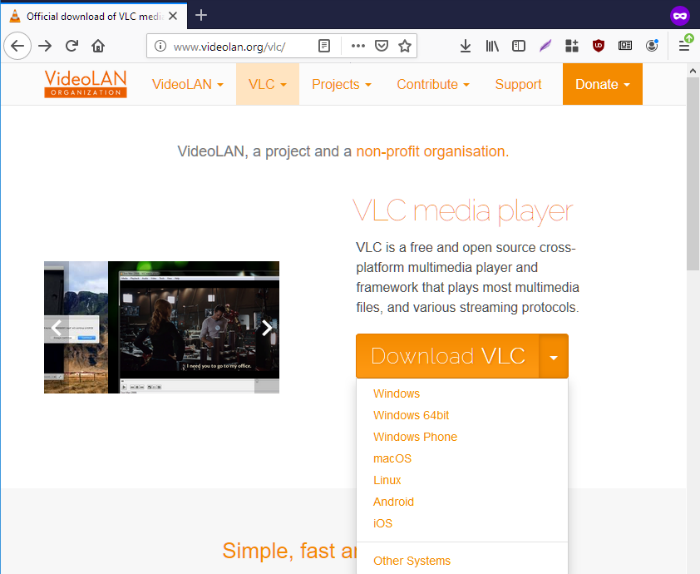The width and height of the screenshot is (700, 574).
Task: Choose macOS download option
Action: 392,458
